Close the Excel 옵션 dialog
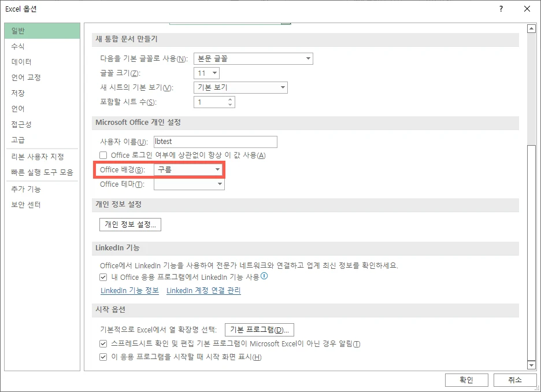Image resolution: width=541 pixels, height=392 pixels. [x=527, y=9]
